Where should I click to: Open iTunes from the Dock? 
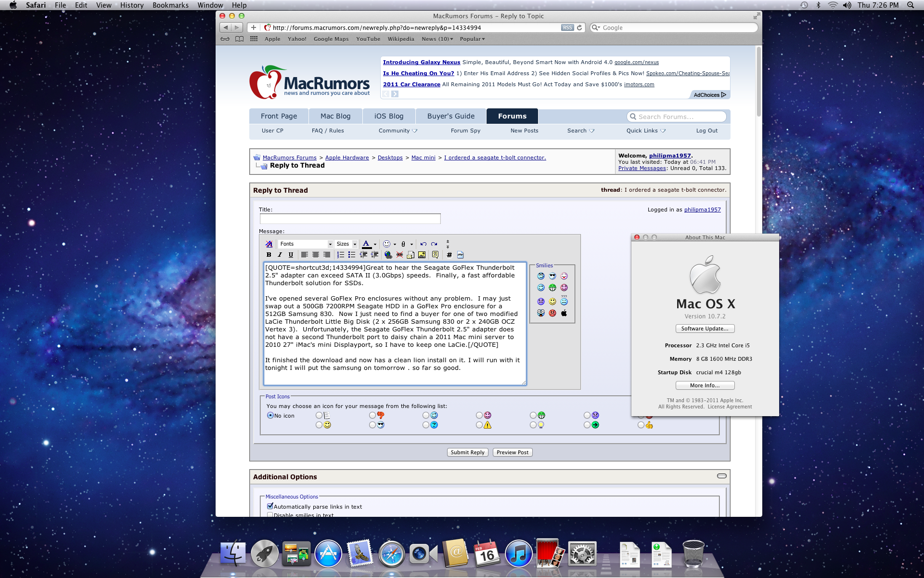[518, 554]
